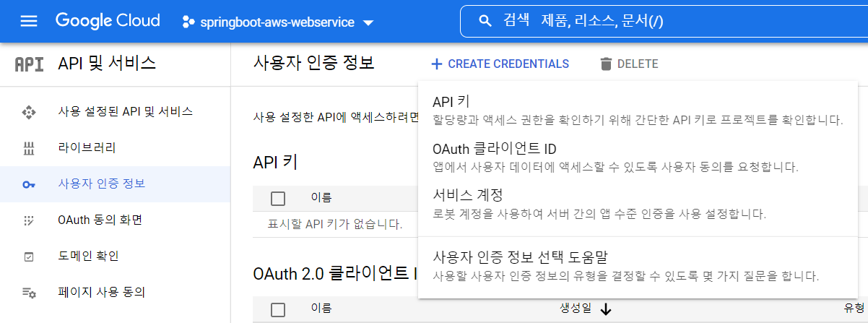Click the magnifier search icon
Screen dimensions: 868x323
pos(485,22)
